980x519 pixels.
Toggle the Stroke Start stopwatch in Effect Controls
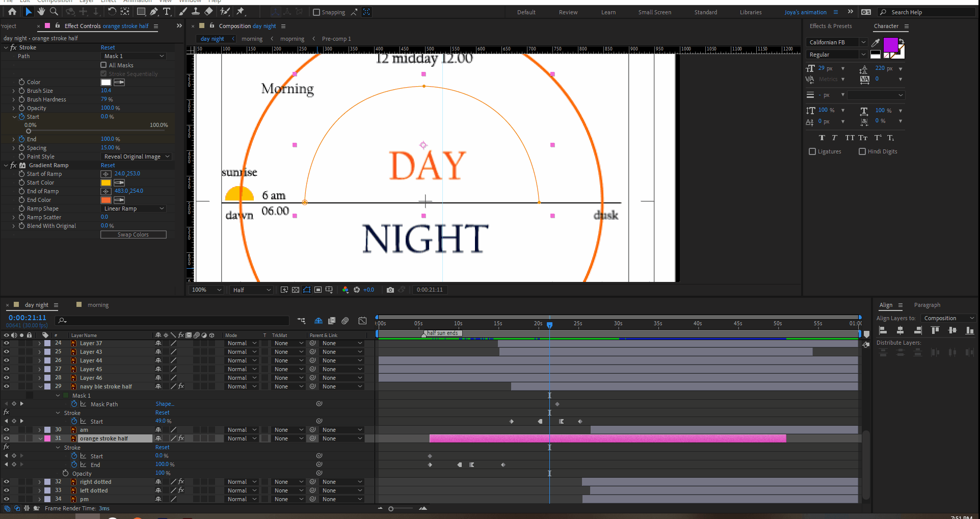[x=21, y=117]
